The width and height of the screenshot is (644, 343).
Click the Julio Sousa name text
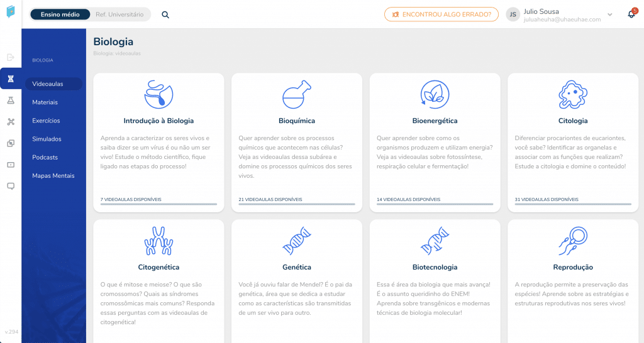tap(541, 11)
